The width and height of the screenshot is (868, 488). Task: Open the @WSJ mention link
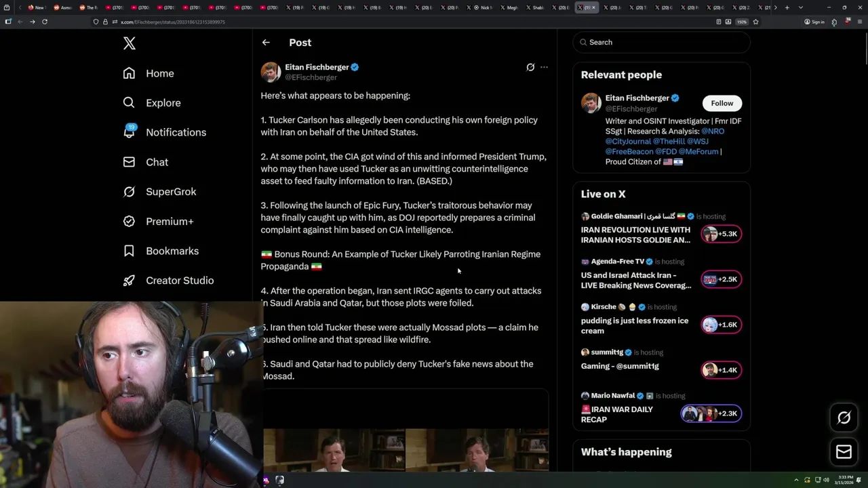(x=698, y=142)
